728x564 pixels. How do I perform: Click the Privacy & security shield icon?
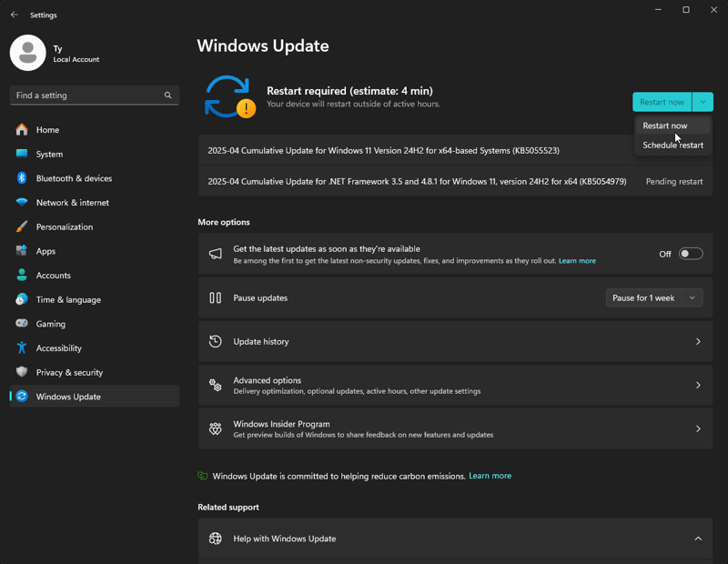pyautogui.click(x=21, y=372)
